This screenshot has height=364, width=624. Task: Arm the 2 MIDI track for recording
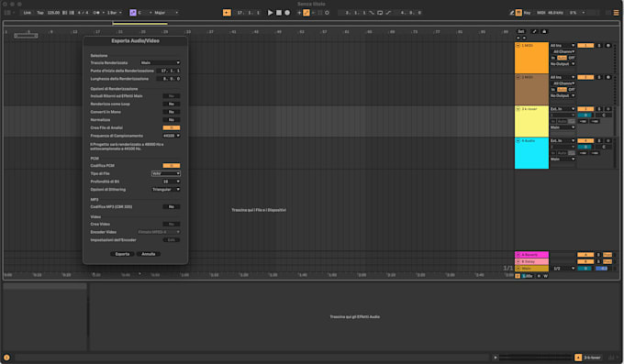[x=608, y=77]
